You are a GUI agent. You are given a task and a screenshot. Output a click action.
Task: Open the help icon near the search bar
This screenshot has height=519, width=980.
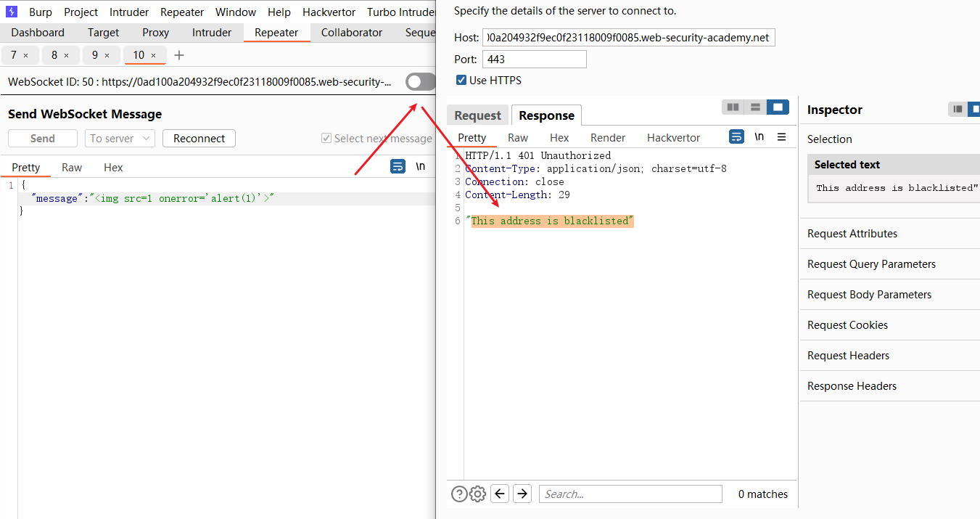(459, 494)
